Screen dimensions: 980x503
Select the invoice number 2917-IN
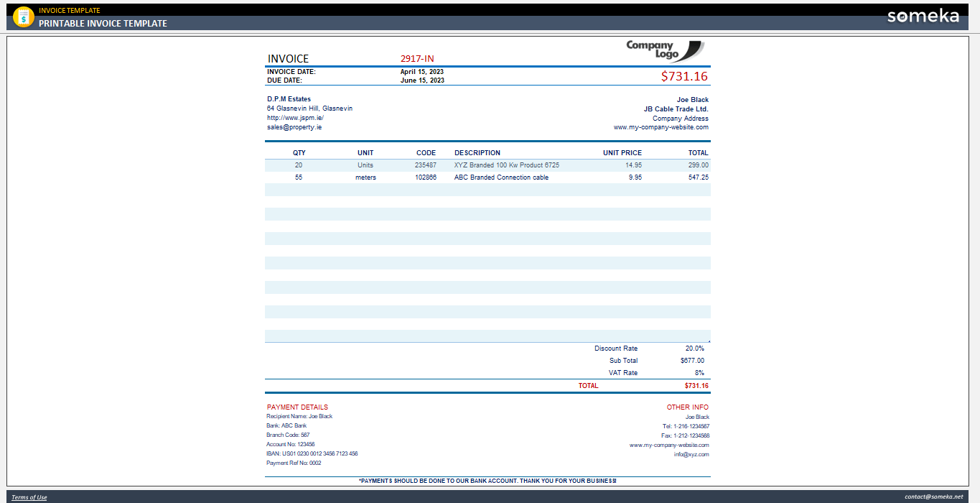click(x=417, y=59)
